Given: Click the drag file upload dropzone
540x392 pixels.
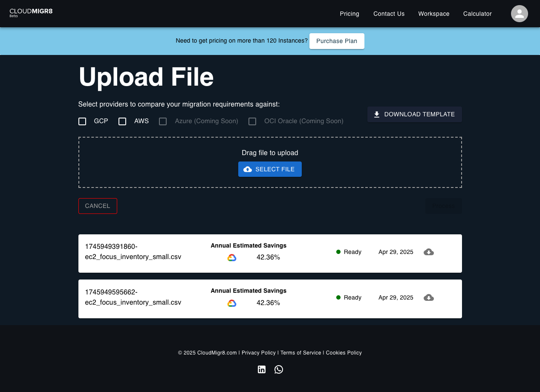Looking at the screenshot, I should tap(270, 162).
